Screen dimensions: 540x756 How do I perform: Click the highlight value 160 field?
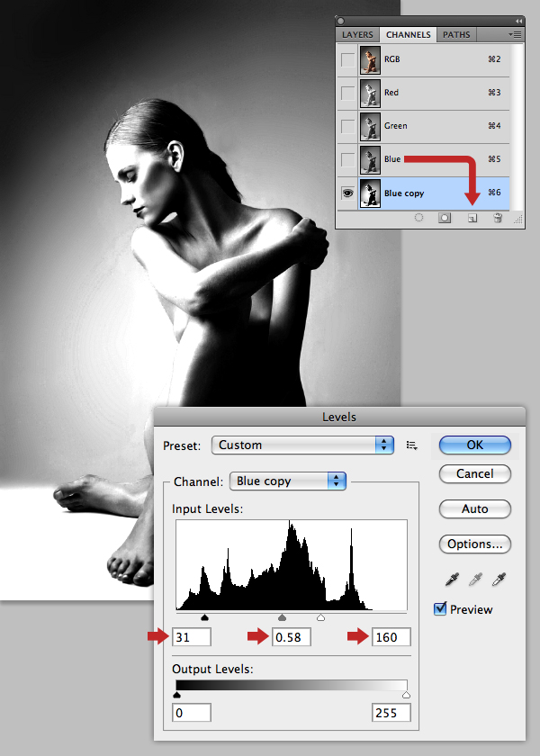[x=391, y=637]
